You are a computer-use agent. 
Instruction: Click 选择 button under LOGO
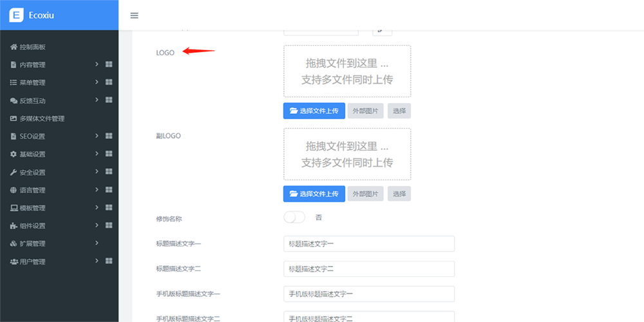click(x=399, y=111)
